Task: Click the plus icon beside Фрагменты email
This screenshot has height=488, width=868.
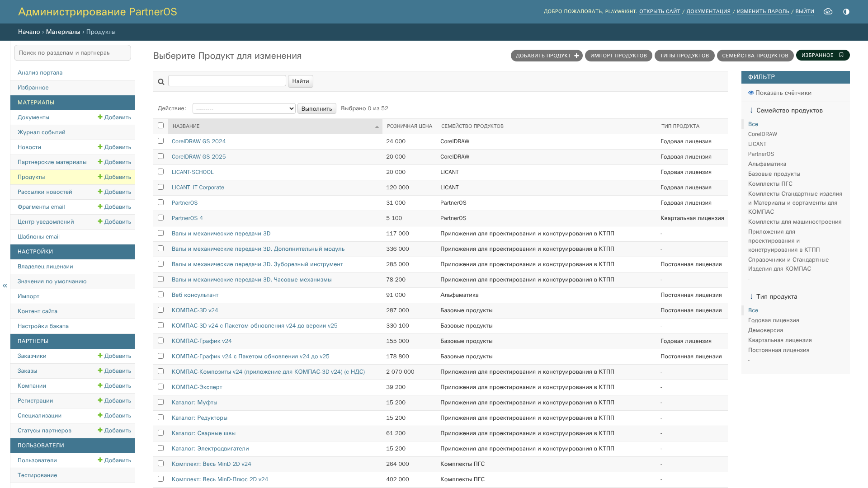Action: [x=100, y=206]
